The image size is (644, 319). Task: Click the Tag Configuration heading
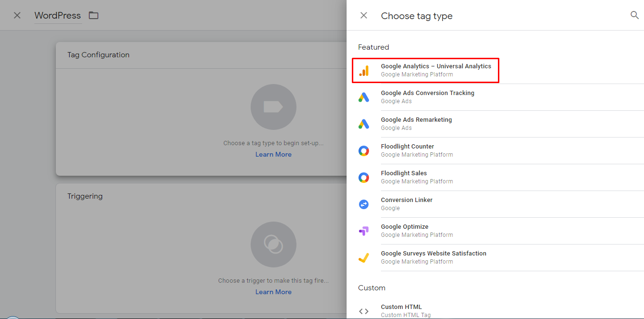pyautogui.click(x=98, y=55)
